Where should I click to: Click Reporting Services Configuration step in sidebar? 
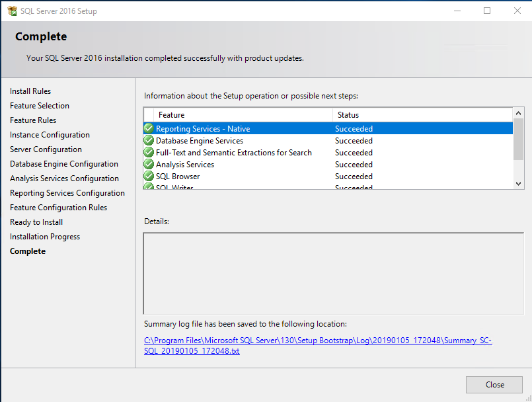[67, 193]
